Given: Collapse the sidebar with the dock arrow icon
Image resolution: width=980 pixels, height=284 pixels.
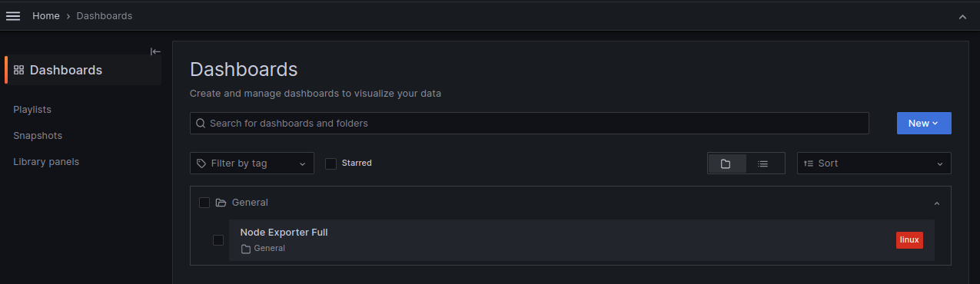Looking at the screenshot, I should click(x=155, y=51).
